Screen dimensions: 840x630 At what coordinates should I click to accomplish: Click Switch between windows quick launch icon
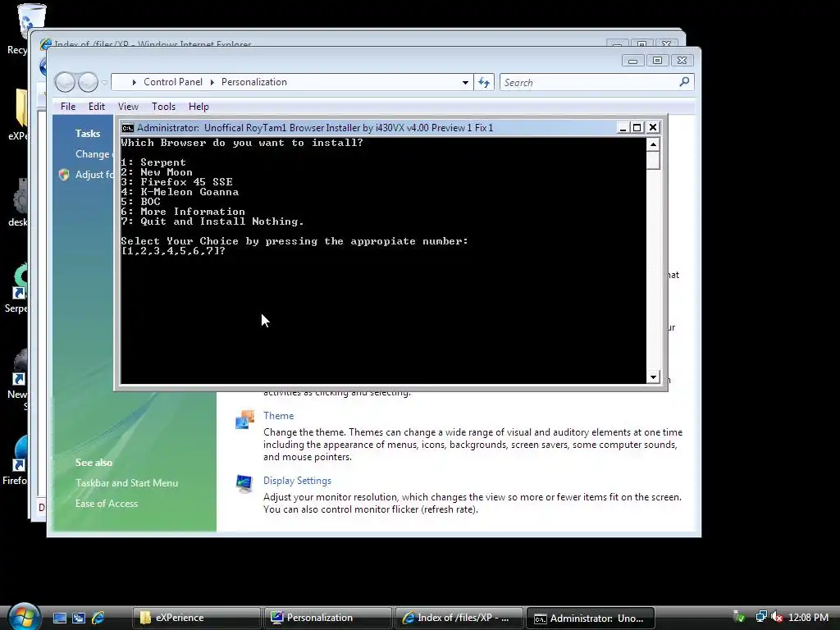(x=79, y=618)
